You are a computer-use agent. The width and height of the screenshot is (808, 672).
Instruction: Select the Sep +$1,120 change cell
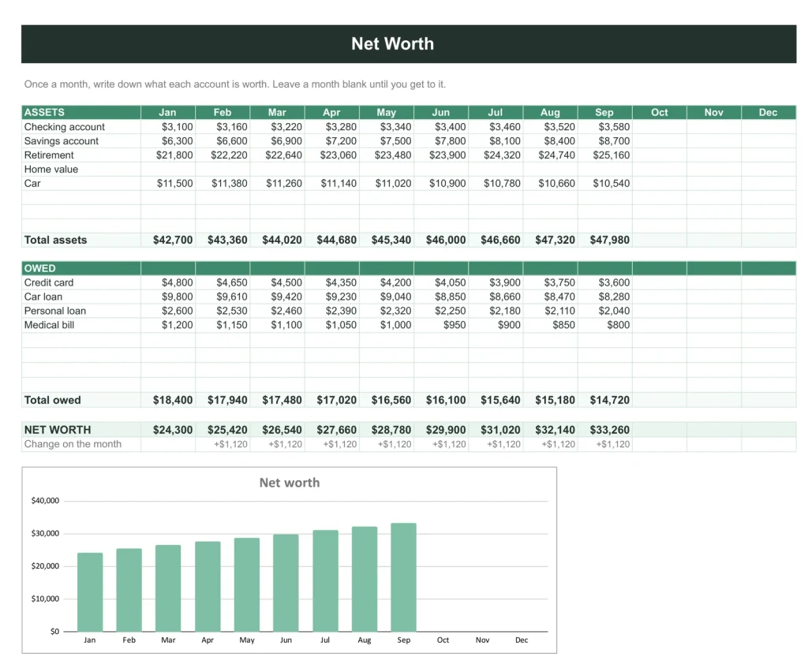(x=605, y=444)
